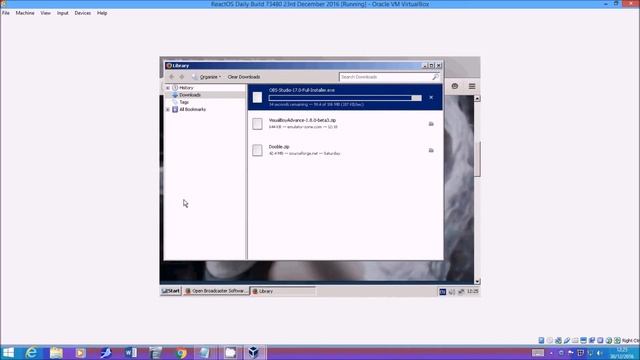
Task: Click the OBS-Studio installer file icon
Action: point(257,97)
